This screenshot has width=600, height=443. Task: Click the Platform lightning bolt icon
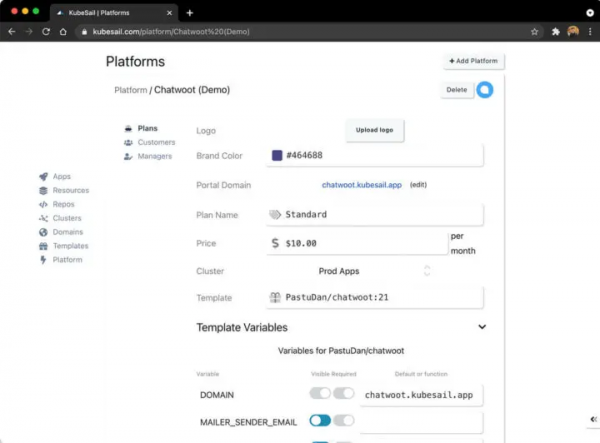pos(43,260)
